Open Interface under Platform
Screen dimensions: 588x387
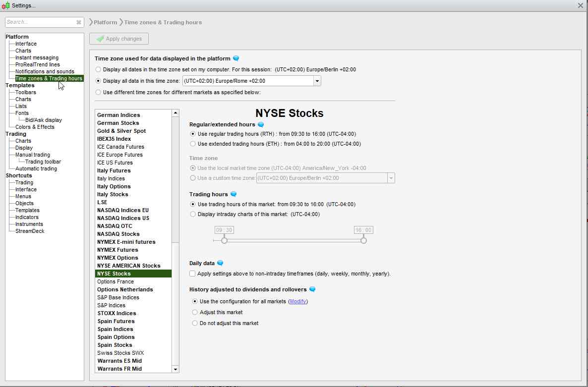[26, 44]
